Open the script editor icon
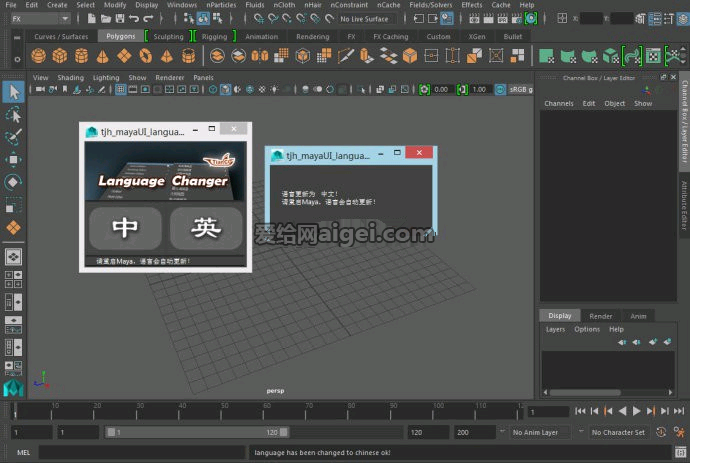The width and height of the screenshot is (705, 463). (681, 452)
